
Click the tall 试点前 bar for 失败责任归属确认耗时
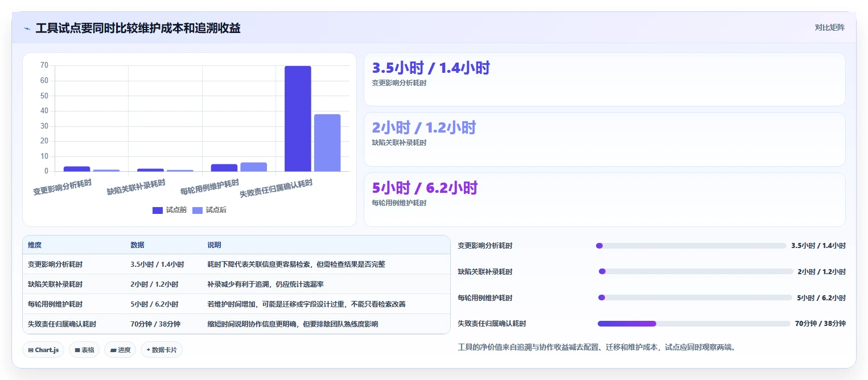(x=298, y=118)
